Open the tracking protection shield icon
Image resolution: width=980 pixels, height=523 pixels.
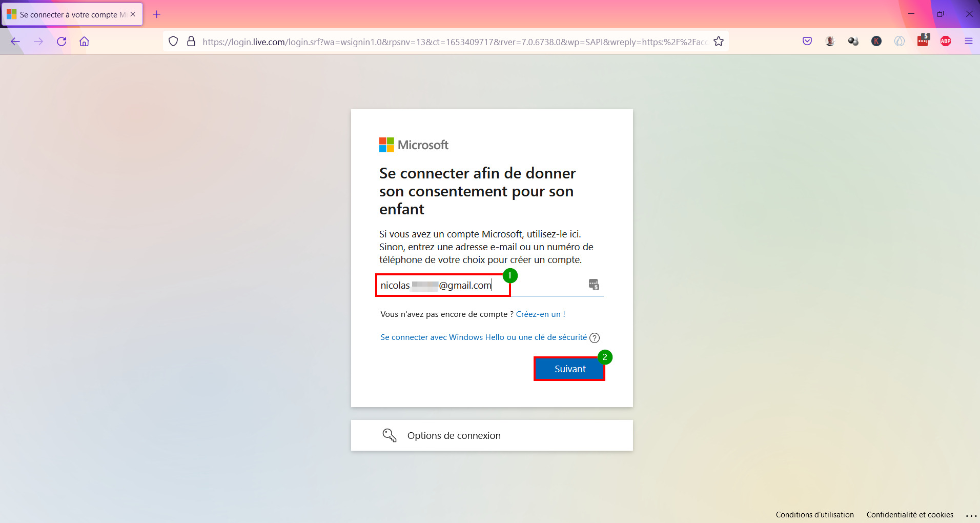pyautogui.click(x=173, y=42)
